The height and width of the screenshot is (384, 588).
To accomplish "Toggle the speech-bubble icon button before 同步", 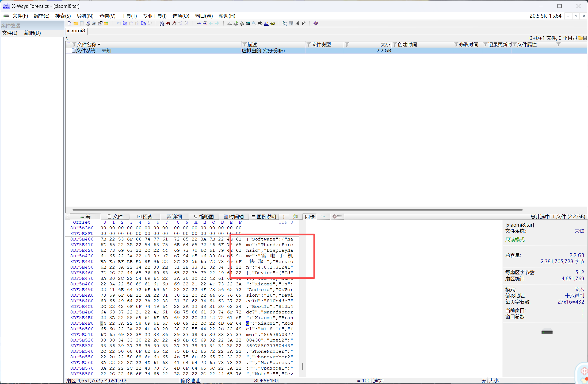I will click(x=295, y=216).
